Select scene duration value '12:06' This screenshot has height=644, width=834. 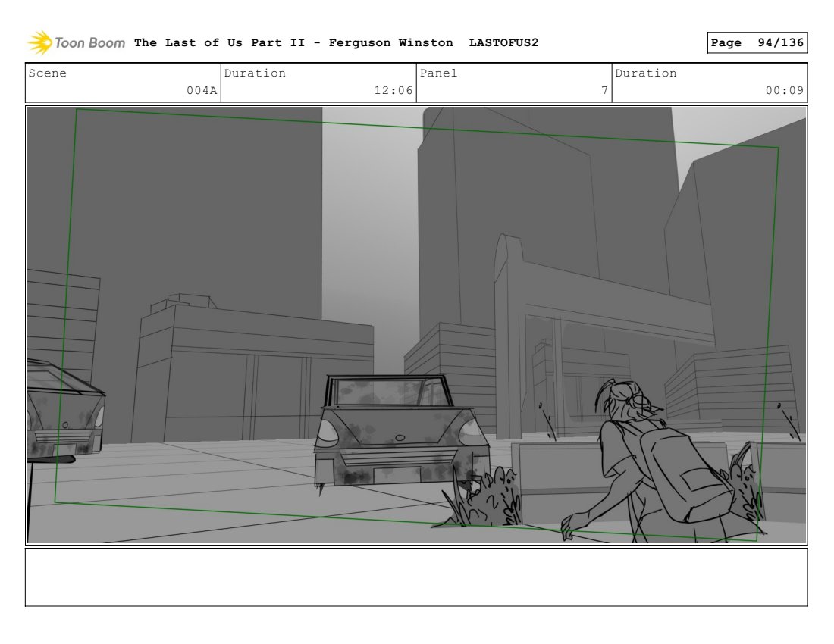tap(393, 90)
